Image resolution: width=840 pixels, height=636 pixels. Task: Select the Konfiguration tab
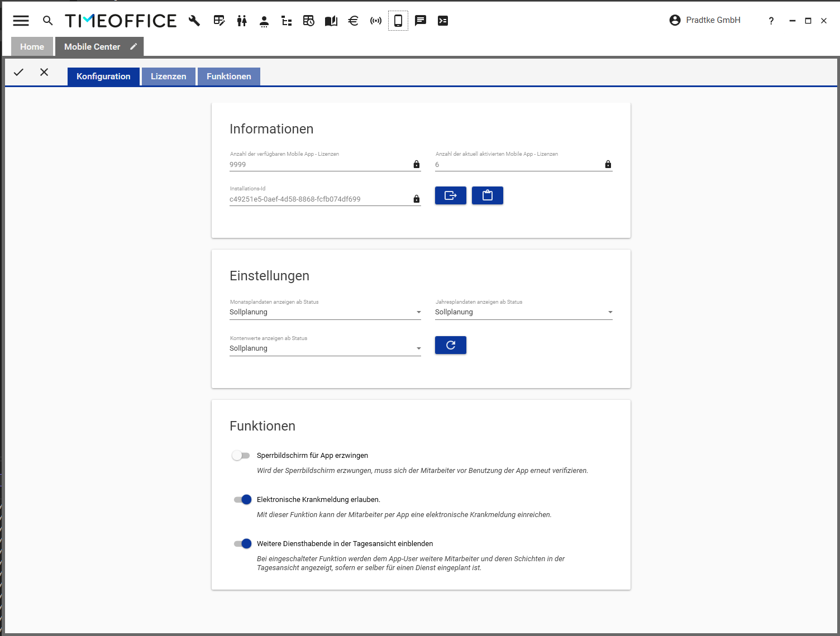pyautogui.click(x=103, y=76)
